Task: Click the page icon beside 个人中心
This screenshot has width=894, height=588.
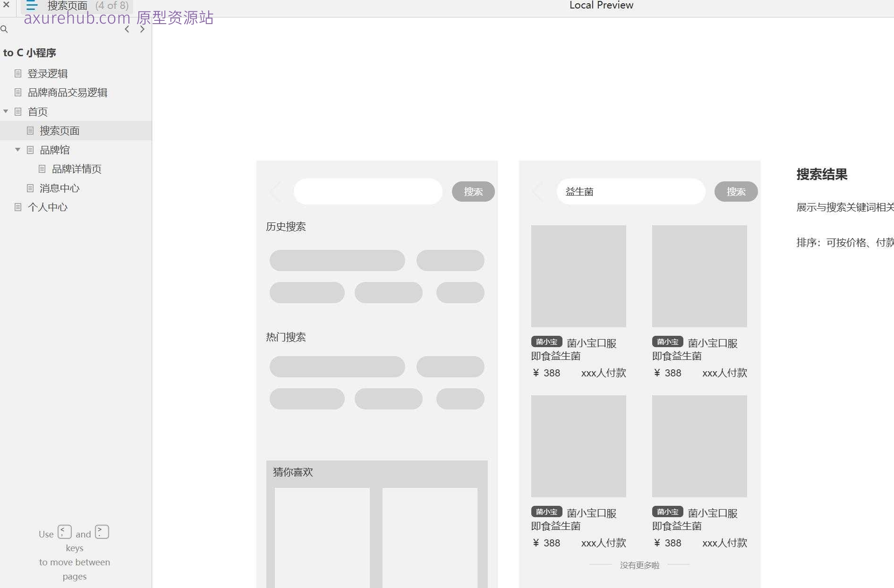Action: point(18,207)
